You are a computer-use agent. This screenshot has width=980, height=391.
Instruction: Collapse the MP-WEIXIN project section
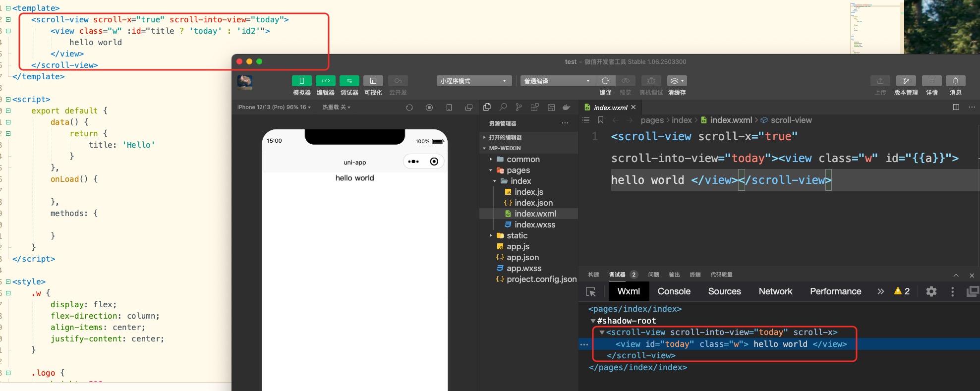pos(528,148)
